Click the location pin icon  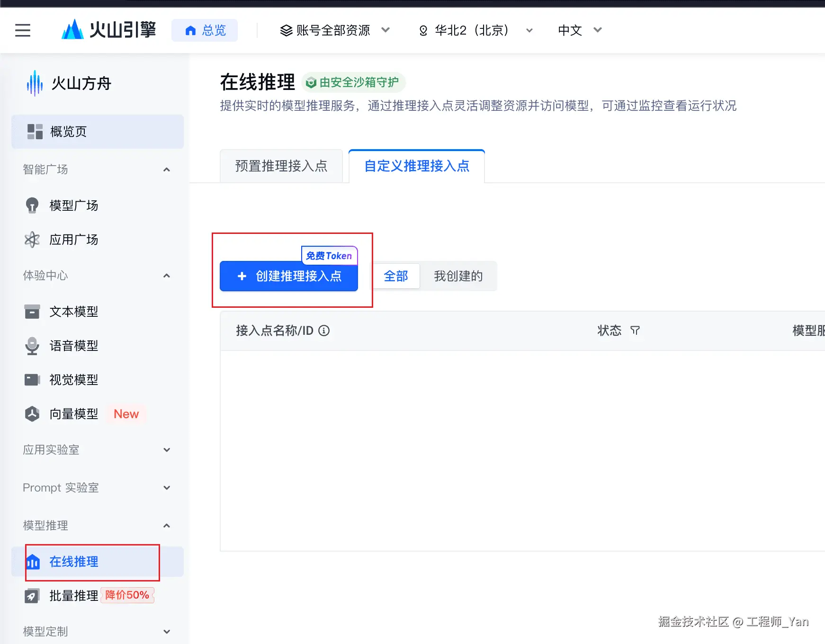click(x=423, y=31)
